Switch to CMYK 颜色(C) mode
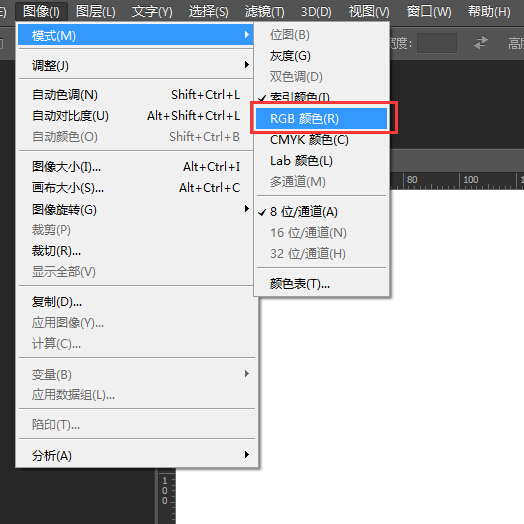Image resolution: width=524 pixels, height=524 pixels. point(321,140)
